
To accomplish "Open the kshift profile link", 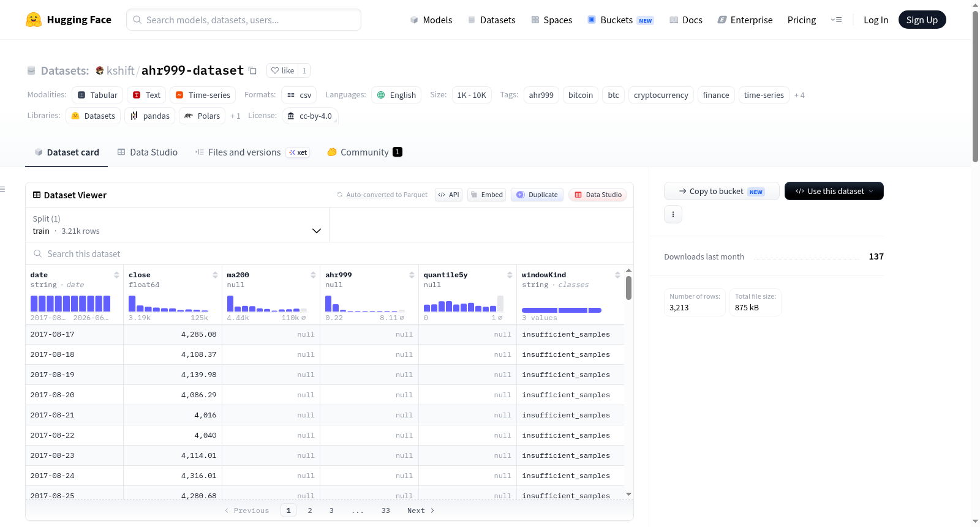I will click(121, 70).
